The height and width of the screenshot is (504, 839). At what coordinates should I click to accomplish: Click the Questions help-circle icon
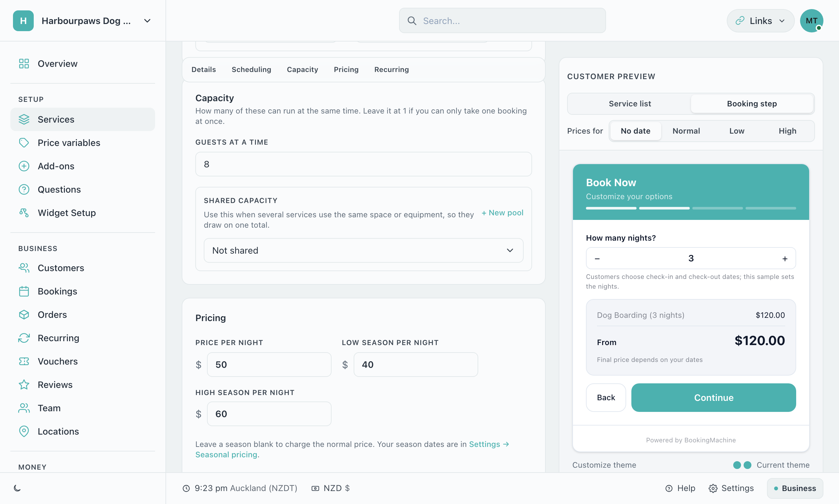tap(24, 189)
